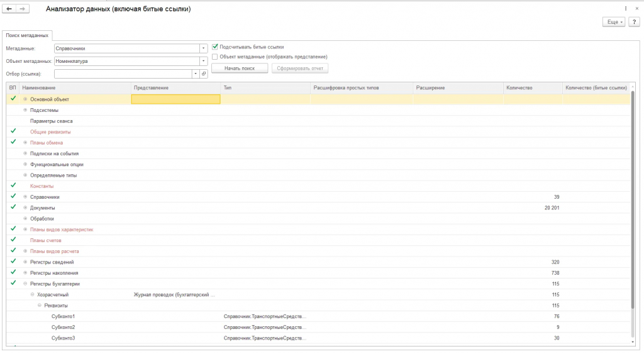
Task: Toggle the check mark on Общие реквизиты row
Action: [13, 131]
